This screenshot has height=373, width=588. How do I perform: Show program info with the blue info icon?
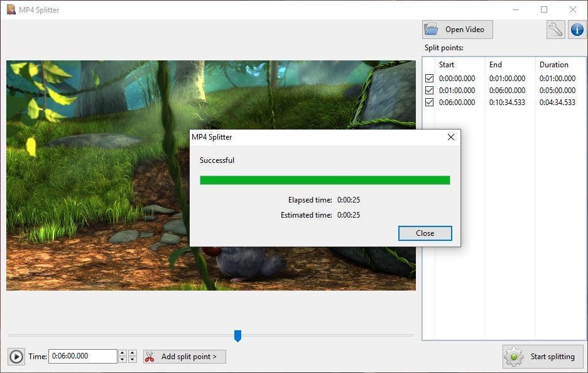(x=577, y=30)
